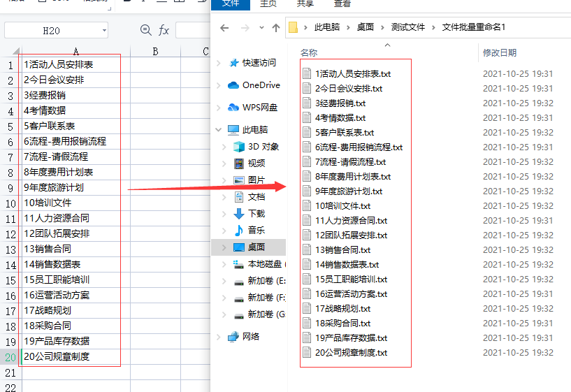Click the Explorer Back arrow
Screen dimensions: 571x392
(224, 28)
